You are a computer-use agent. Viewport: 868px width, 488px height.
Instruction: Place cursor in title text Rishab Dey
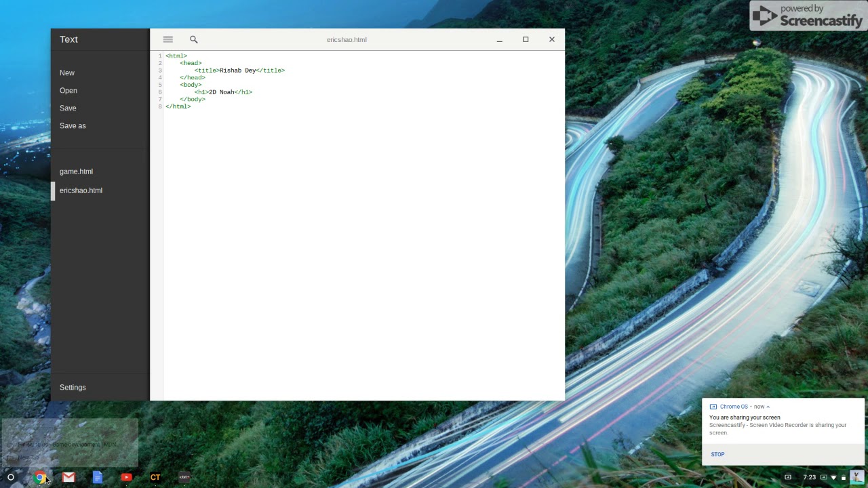coord(238,70)
